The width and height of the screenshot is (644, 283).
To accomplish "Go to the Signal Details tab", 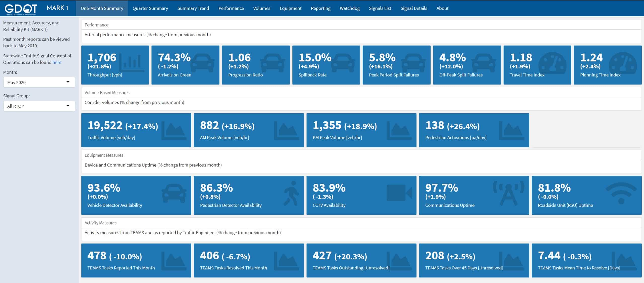I will point(414,8).
